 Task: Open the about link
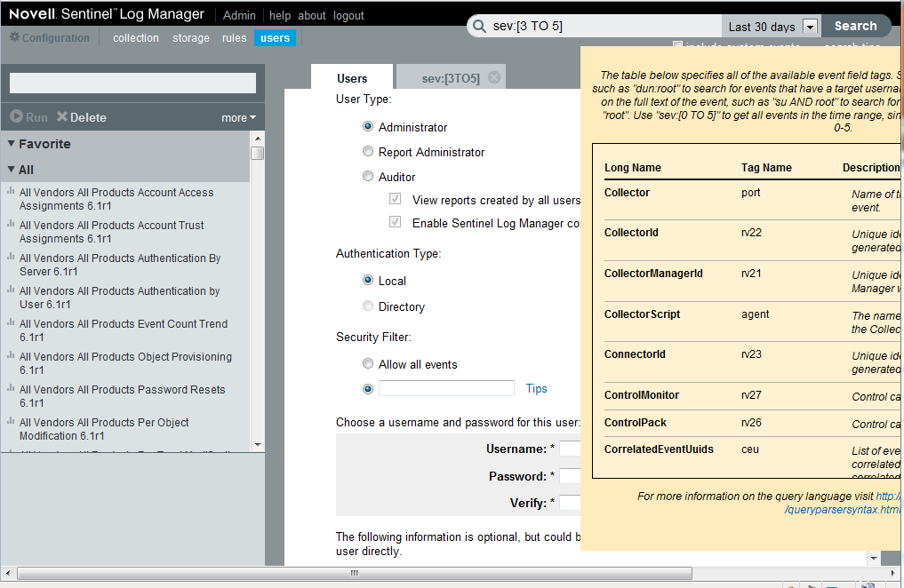312,16
